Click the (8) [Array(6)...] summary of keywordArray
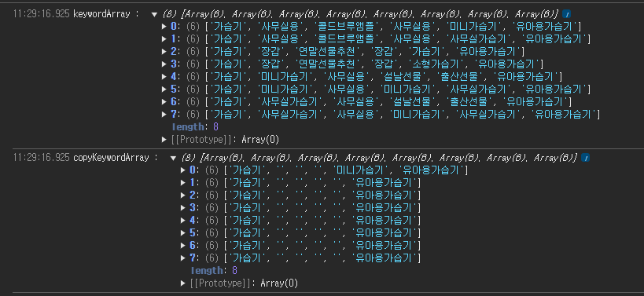The width and height of the screenshot is (644, 296). [360, 14]
